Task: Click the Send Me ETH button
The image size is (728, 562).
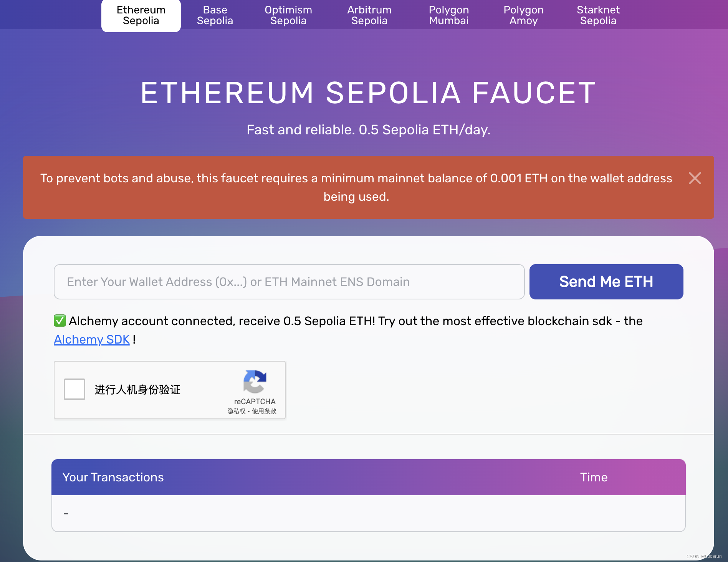Action: pos(606,282)
